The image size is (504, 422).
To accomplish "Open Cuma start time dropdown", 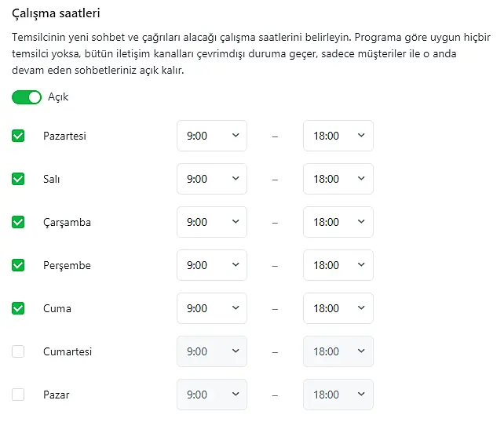I will [x=212, y=308].
